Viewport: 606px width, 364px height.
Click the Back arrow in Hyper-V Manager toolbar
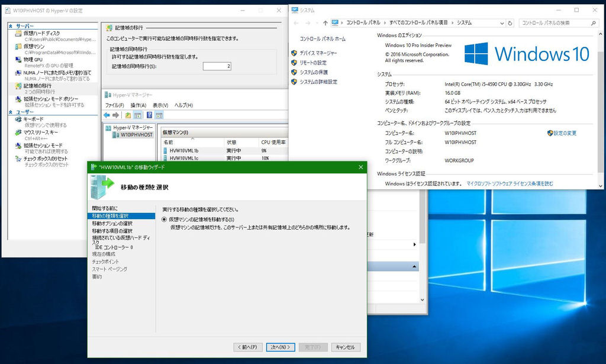[x=107, y=115]
